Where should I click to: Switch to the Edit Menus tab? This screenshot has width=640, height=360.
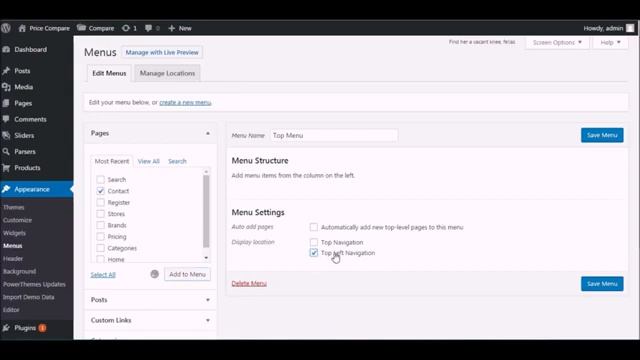pyautogui.click(x=109, y=73)
